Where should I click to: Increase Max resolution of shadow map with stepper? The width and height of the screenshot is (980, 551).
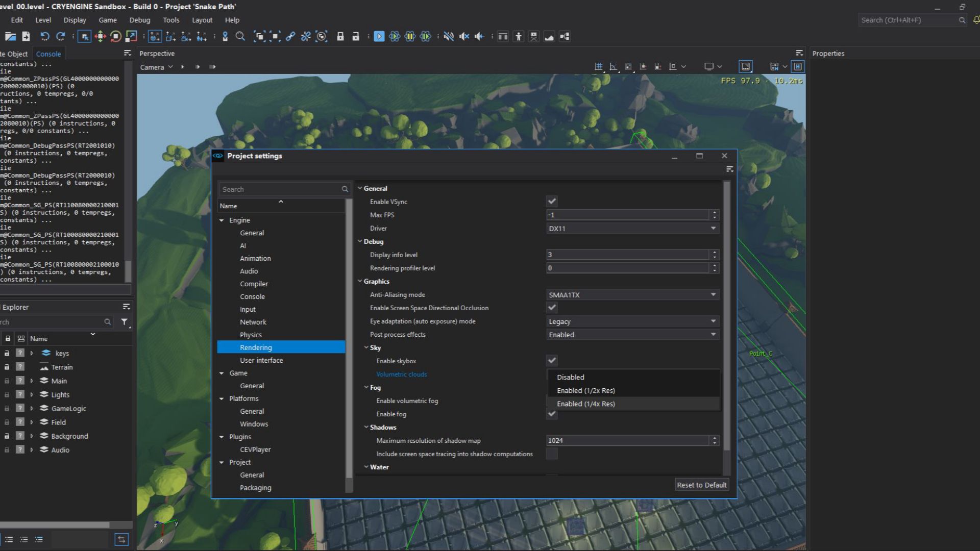click(715, 438)
